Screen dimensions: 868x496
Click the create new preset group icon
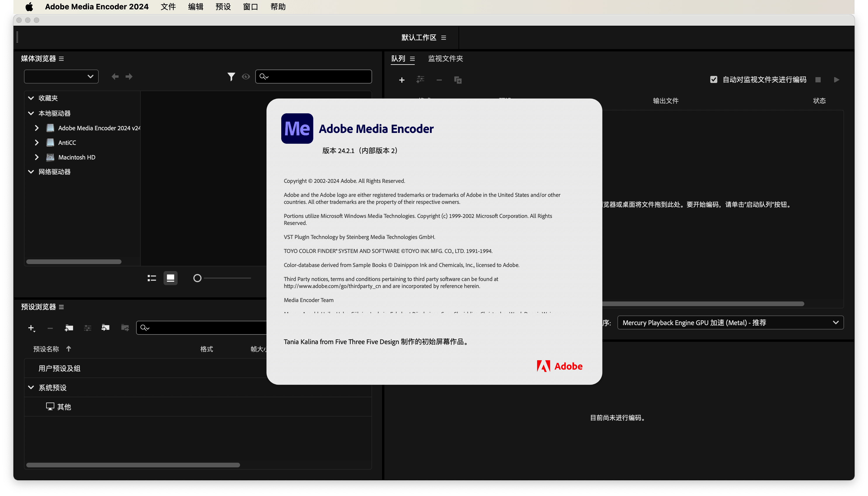pos(69,328)
